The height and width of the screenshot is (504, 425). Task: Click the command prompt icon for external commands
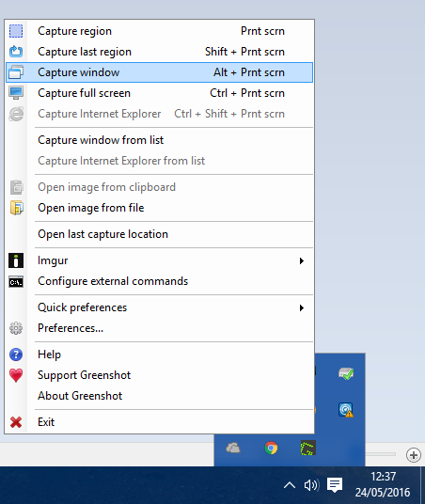pyautogui.click(x=16, y=282)
